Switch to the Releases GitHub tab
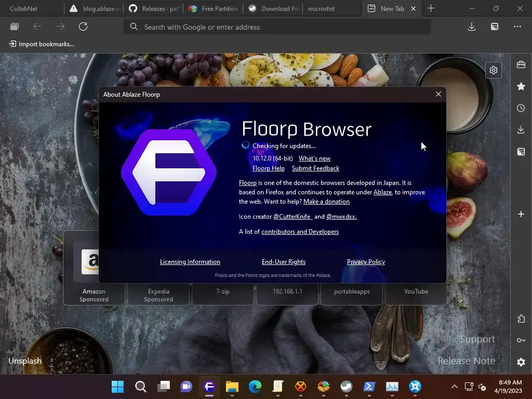The image size is (532, 399). click(x=153, y=8)
